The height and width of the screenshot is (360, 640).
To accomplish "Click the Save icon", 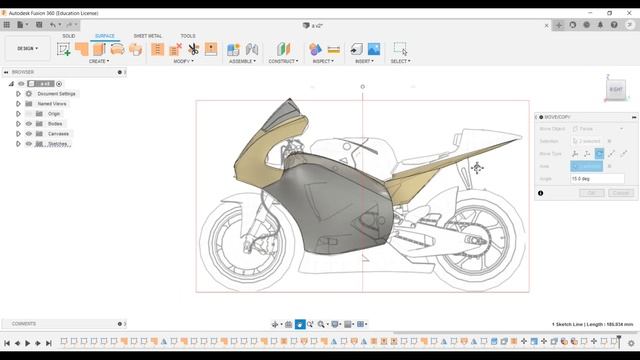I will [x=39, y=25].
